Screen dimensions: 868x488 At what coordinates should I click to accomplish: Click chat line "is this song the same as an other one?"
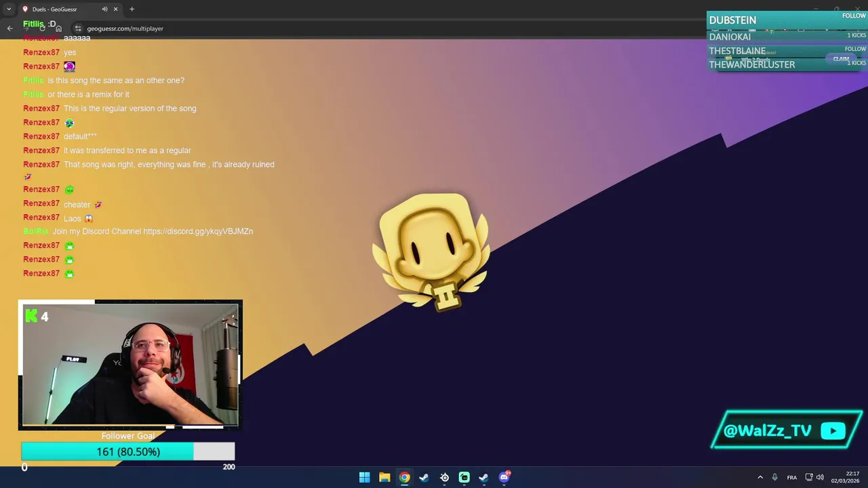point(116,81)
